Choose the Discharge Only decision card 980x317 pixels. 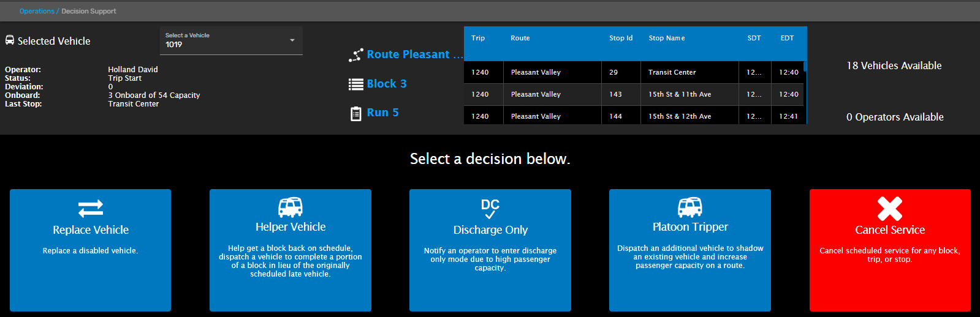click(x=490, y=250)
